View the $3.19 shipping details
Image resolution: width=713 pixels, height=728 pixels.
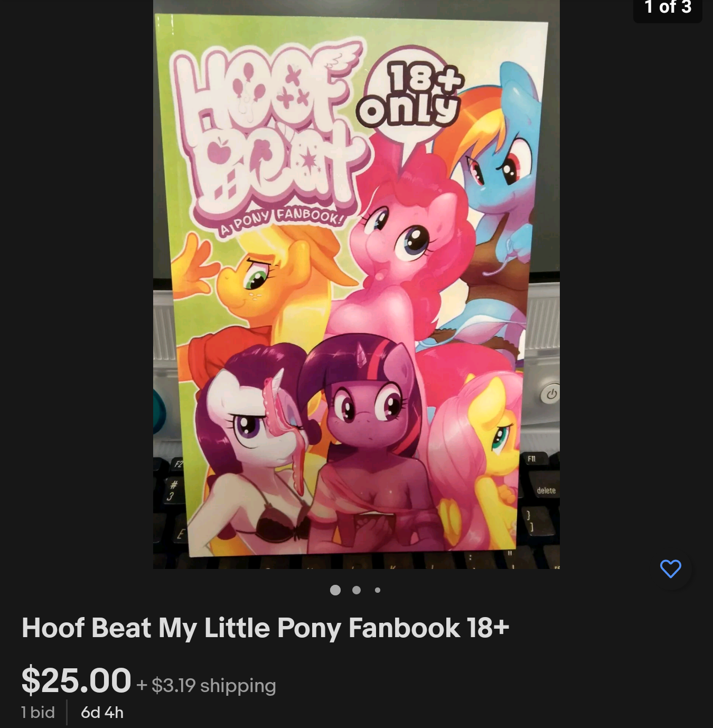pos(213,685)
